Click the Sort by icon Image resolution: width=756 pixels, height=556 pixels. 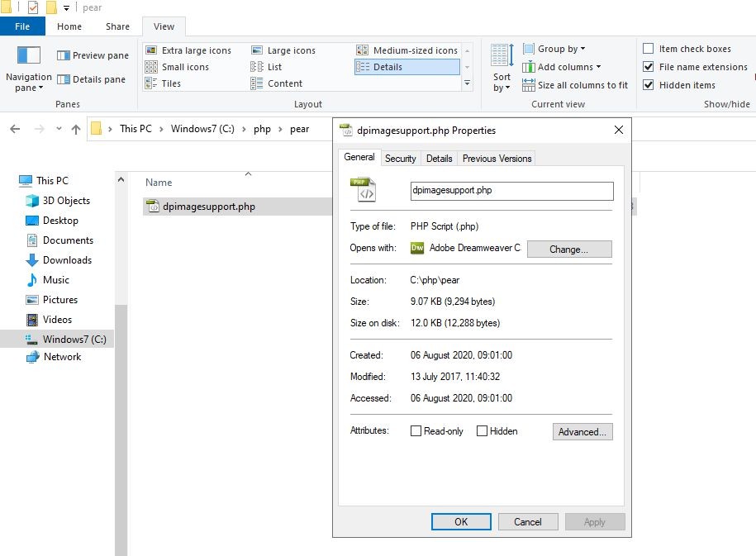[502, 56]
